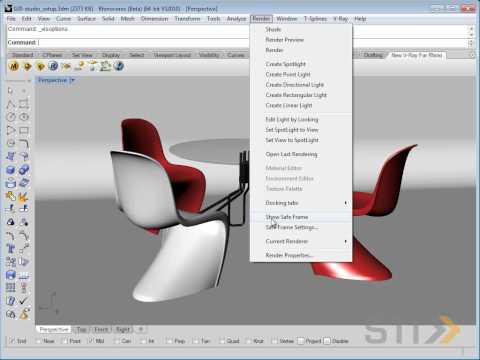This screenshot has width=480, height=360.
Task: Choose Create Rectangular Light menu entry
Action: [301, 95]
